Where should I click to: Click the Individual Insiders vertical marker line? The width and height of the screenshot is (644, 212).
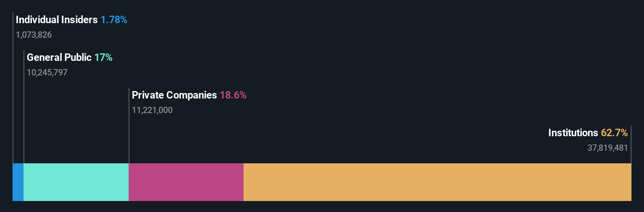[13, 88]
